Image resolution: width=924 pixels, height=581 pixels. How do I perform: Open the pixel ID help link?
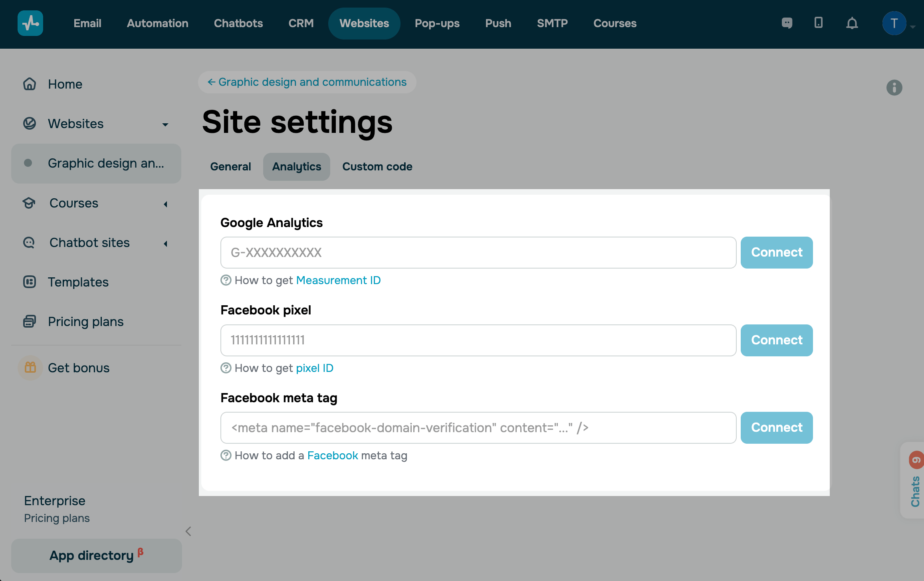pos(315,368)
